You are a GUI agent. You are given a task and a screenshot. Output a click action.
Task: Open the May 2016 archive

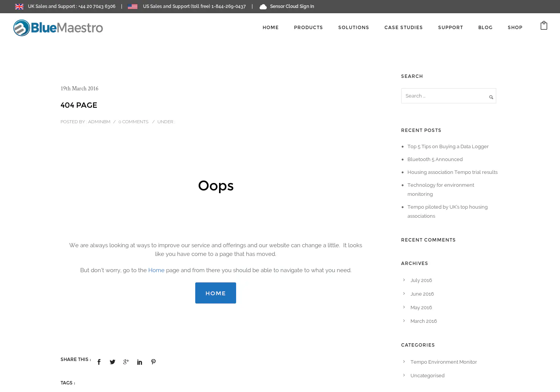tap(421, 308)
